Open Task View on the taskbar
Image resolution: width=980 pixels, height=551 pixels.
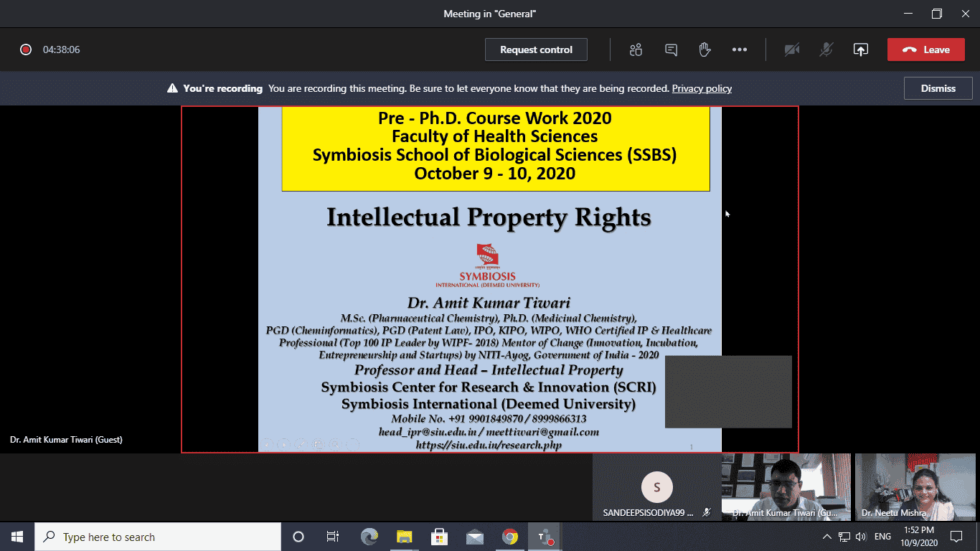pos(333,537)
